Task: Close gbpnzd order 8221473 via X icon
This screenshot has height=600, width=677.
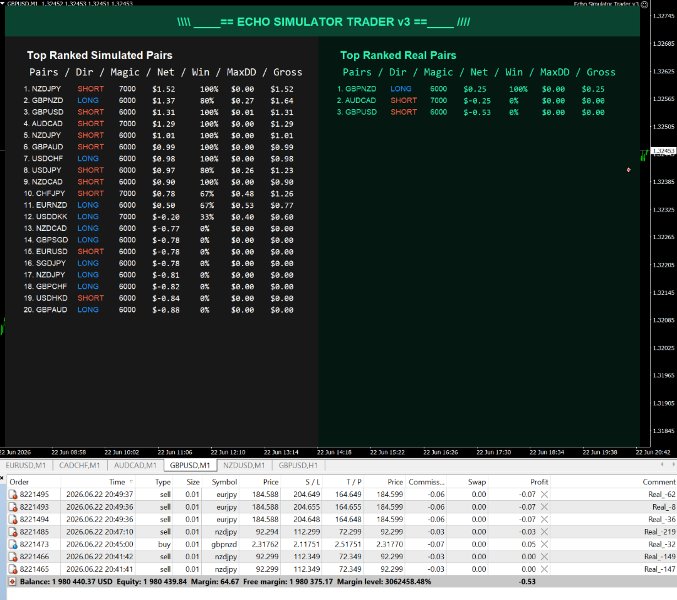Action: (x=544, y=544)
